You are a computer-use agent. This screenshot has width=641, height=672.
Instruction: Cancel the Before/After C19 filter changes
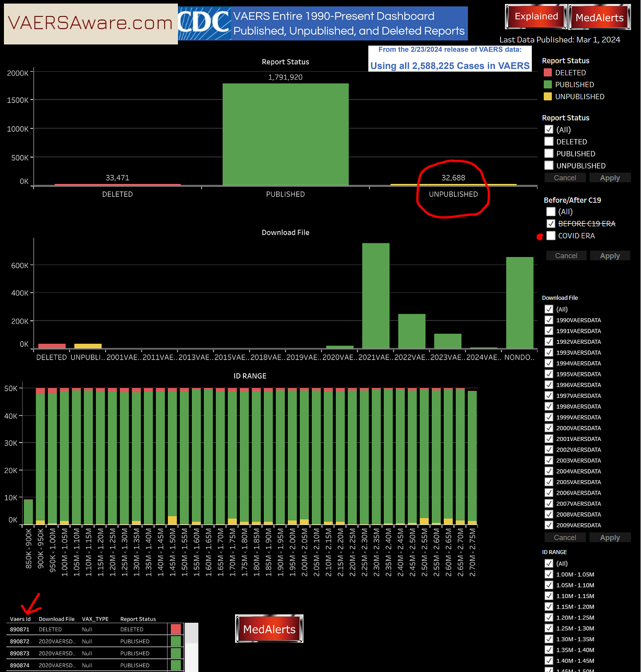(x=566, y=256)
